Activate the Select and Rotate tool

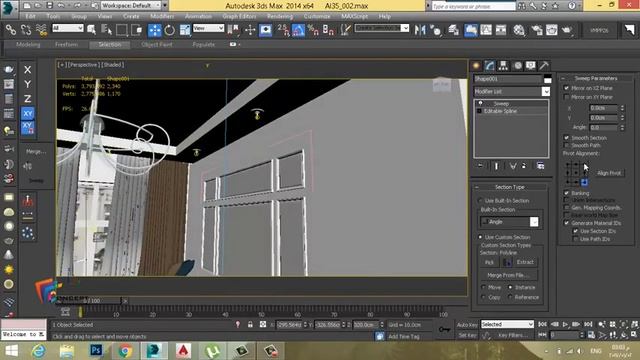pos(169,30)
